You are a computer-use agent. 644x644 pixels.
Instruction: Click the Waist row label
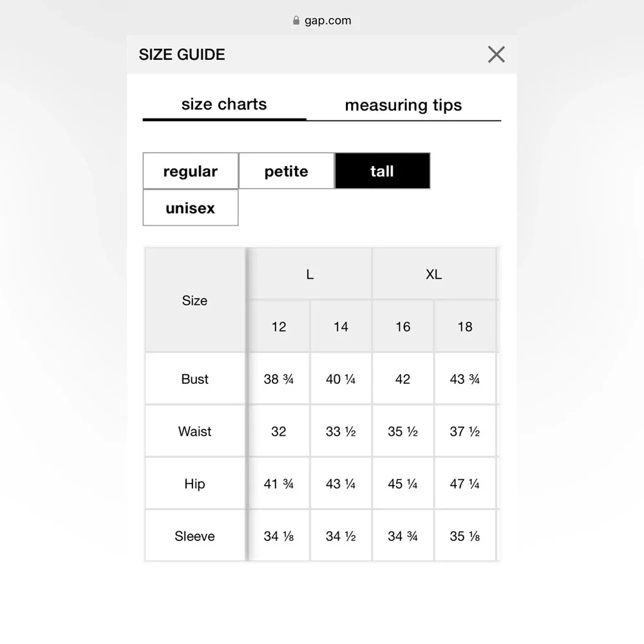click(x=194, y=431)
